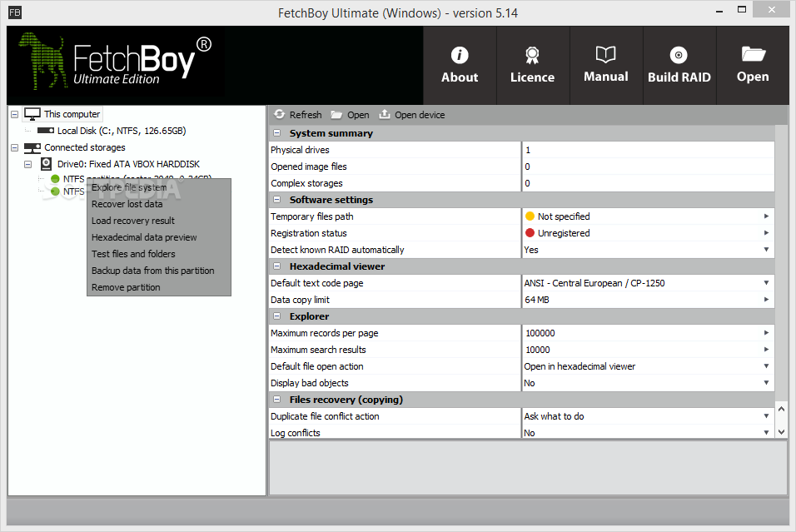Click the Connected storages icon
This screenshot has width=796, height=532.
[x=32, y=147]
